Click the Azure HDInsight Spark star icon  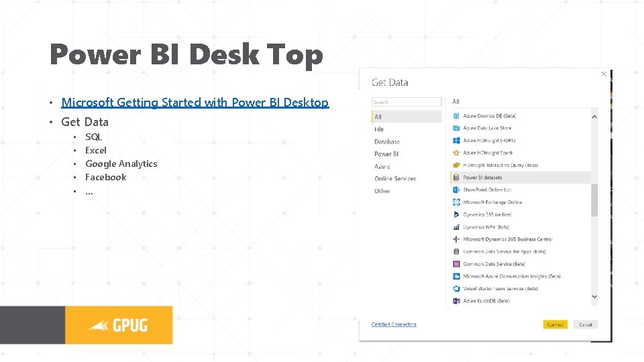pyautogui.click(x=456, y=153)
